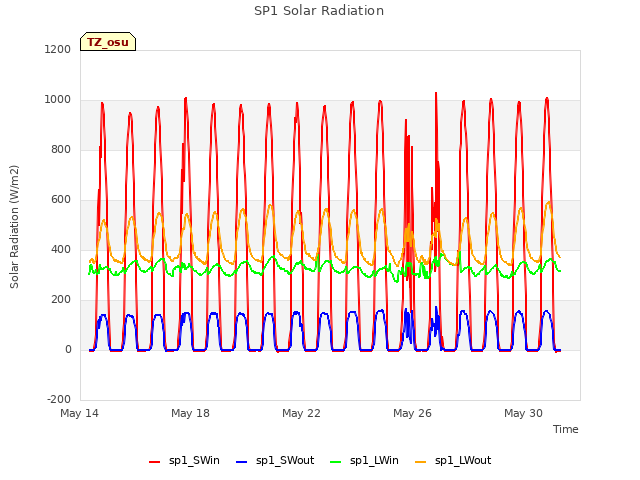
Task: Click the 1000 y-axis tick label
Action: [58, 100]
